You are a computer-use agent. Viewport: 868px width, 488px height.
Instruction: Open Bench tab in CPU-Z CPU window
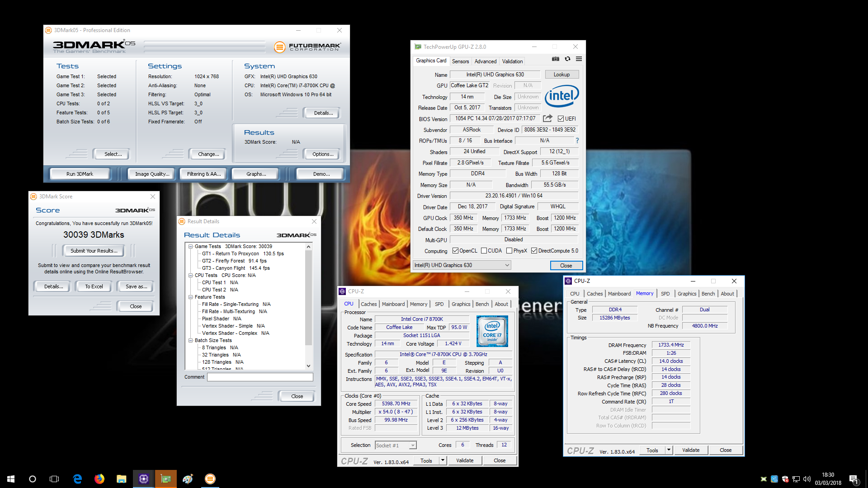pos(482,304)
